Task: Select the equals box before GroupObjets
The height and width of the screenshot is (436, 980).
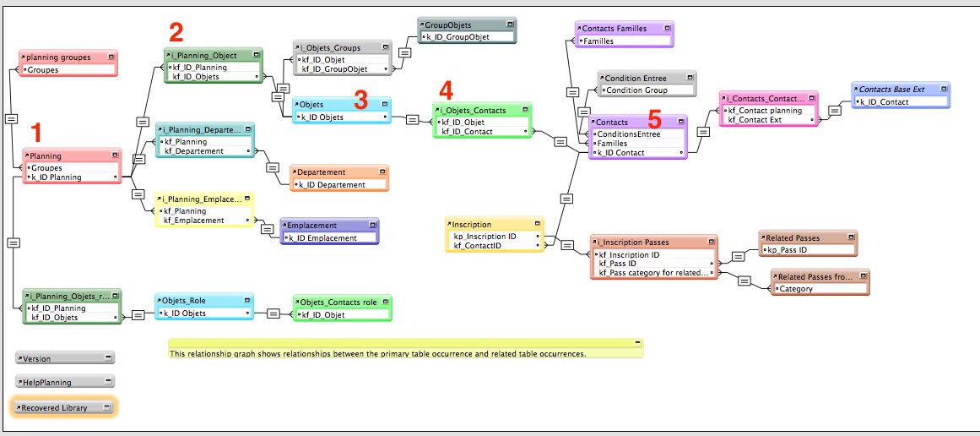Action: point(405,52)
